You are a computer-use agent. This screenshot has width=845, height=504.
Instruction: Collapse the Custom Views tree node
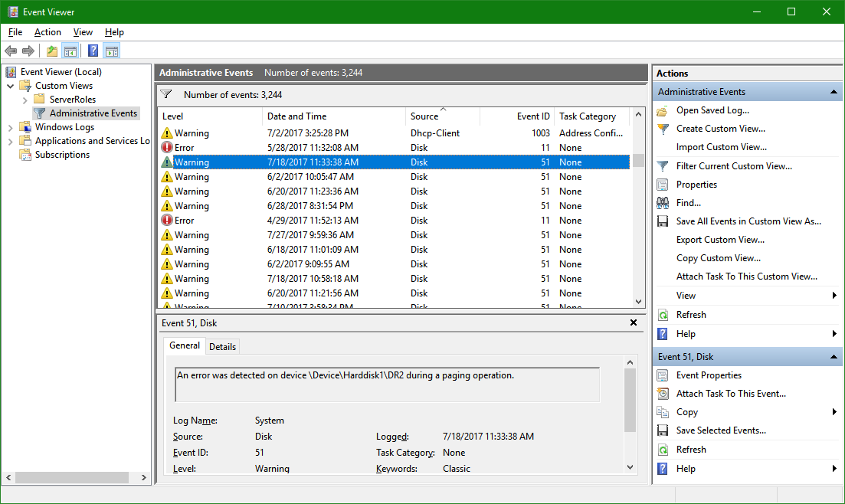coord(10,85)
